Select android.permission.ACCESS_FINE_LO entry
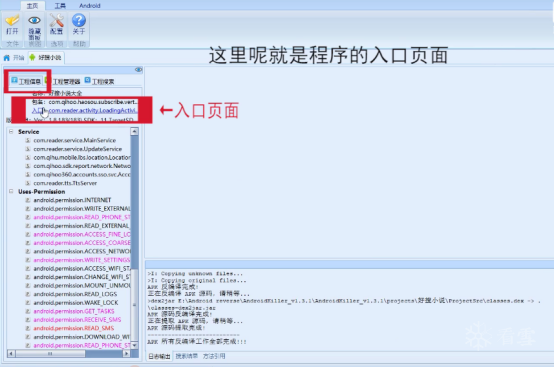Screen dimensions: 554x367 [82, 234]
